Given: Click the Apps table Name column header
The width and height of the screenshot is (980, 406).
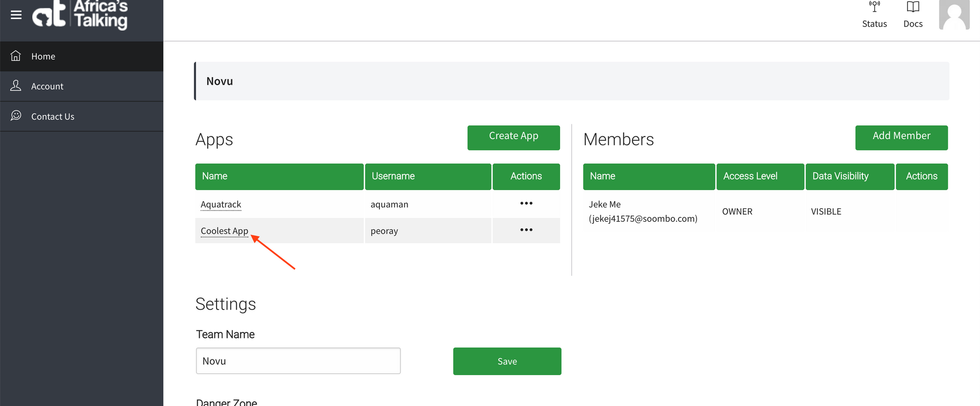Looking at the screenshot, I should click(279, 176).
